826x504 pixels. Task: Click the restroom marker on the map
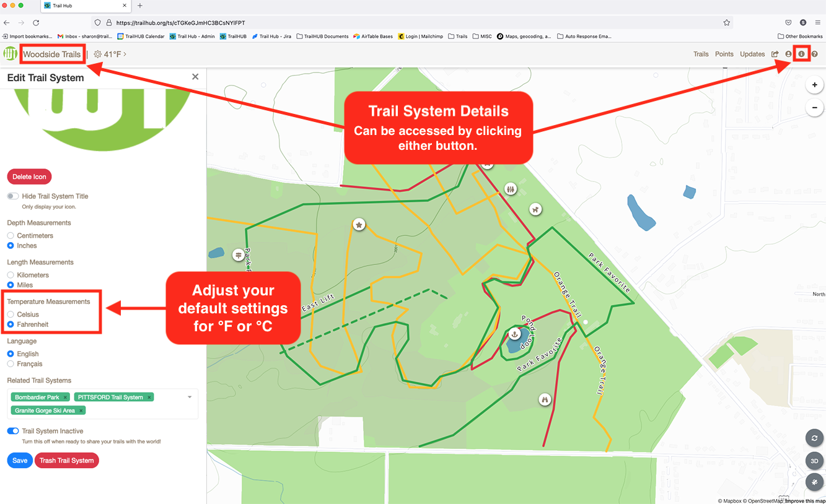(x=511, y=189)
